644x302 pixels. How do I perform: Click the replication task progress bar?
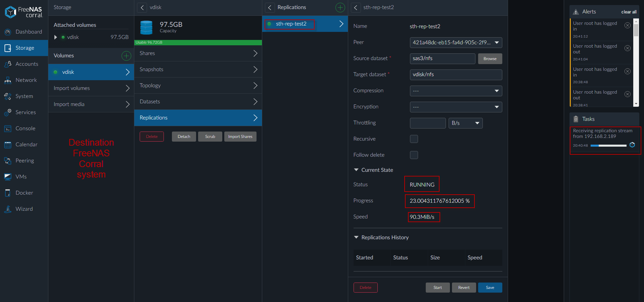[608, 146]
